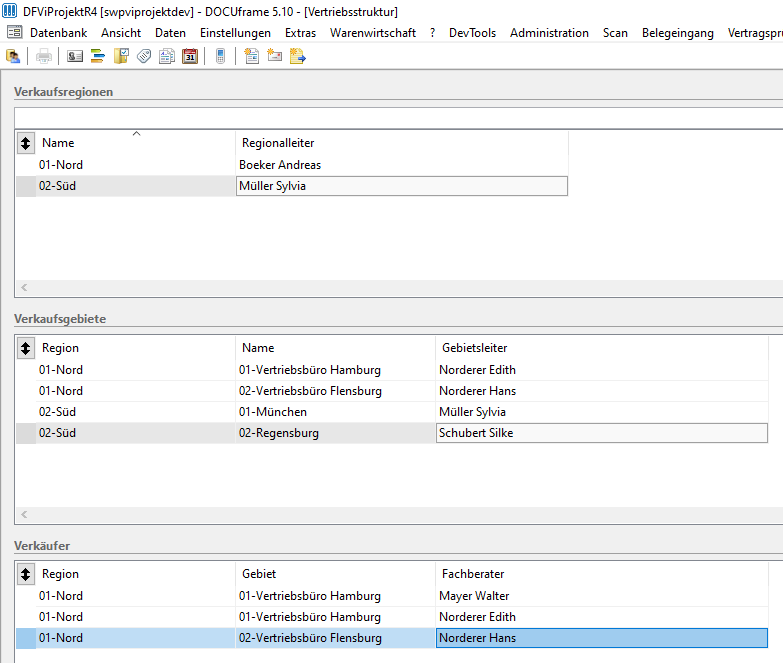783x663 pixels.
Task: Click the Schubert Silke cell
Action: pyautogui.click(x=602, y=433)
